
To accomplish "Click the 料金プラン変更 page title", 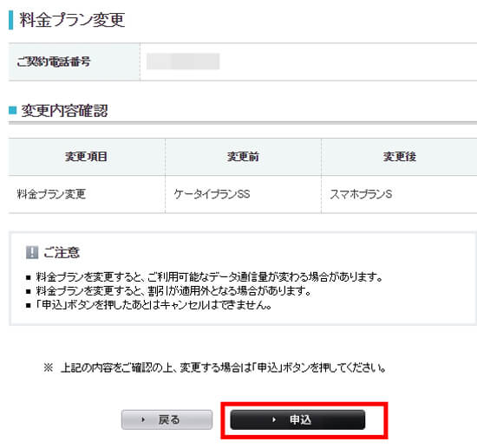I will click(x=72, y=20).
